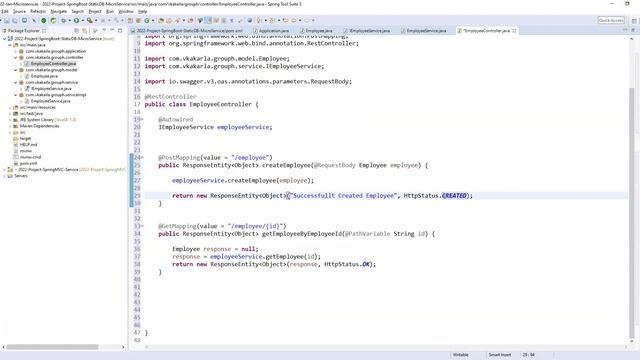Screen dimensions: 640x360
Task: Click the "/employee/{id}" mapping string
Action: [x=256, y=226]
